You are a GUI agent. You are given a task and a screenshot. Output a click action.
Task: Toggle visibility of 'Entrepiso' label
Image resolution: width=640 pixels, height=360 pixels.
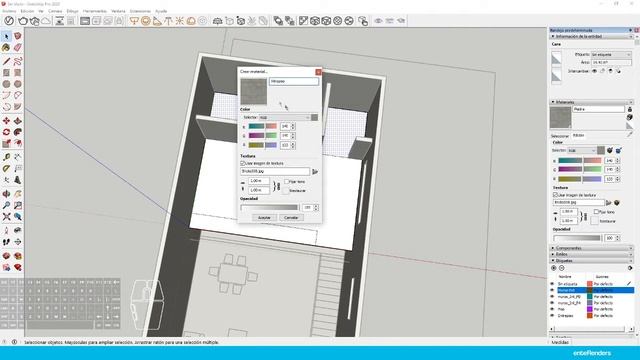coord(552,316)
